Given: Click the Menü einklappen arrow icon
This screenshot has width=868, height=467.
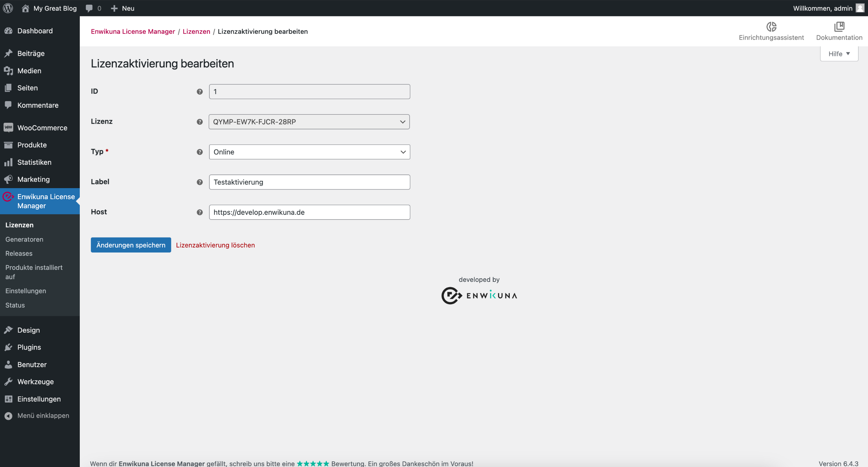Looking at the screenshot, I should [x=8, y=416].
